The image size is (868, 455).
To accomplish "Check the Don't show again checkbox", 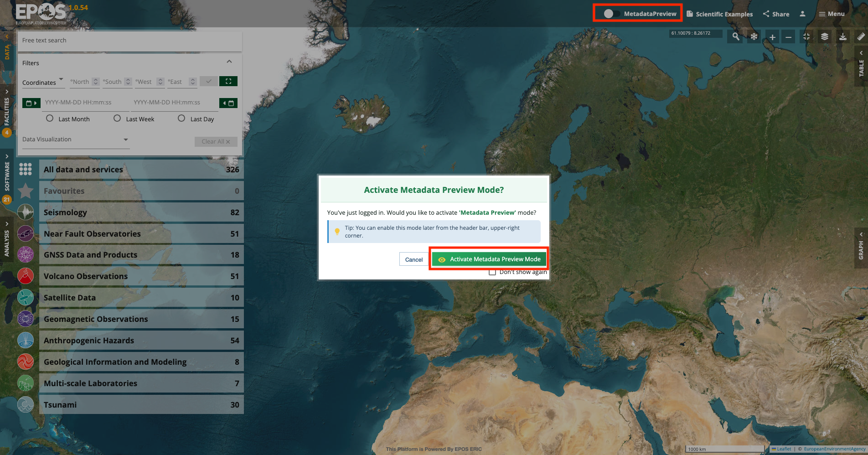I will (x=492, y=272).
